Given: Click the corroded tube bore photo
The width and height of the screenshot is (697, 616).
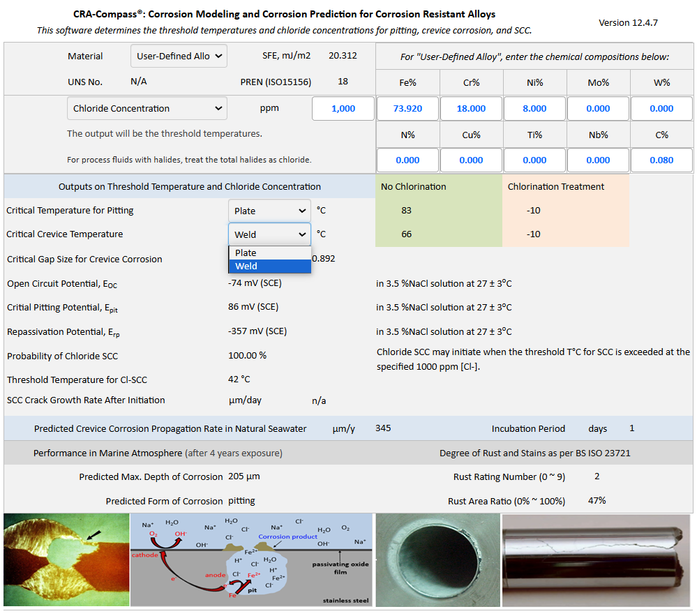Looking at the screenshot, I should coord(438,560).
